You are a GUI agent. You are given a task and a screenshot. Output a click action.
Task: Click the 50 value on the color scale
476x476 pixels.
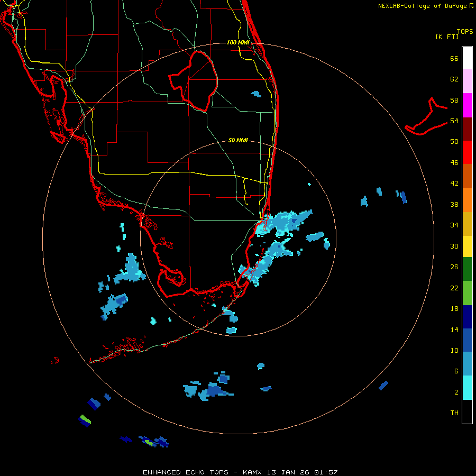(x=454, y=142)
